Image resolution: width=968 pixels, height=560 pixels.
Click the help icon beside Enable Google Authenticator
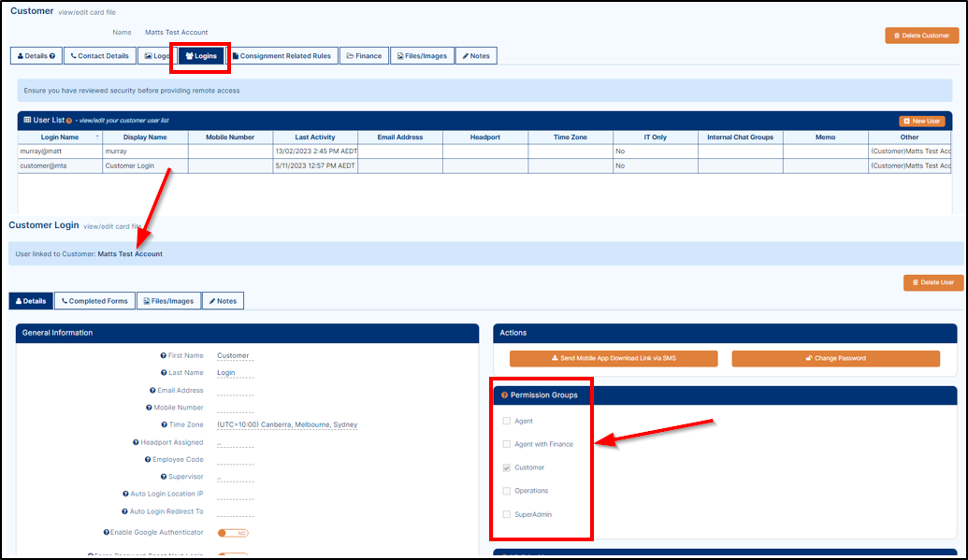(x=107, y=532)
